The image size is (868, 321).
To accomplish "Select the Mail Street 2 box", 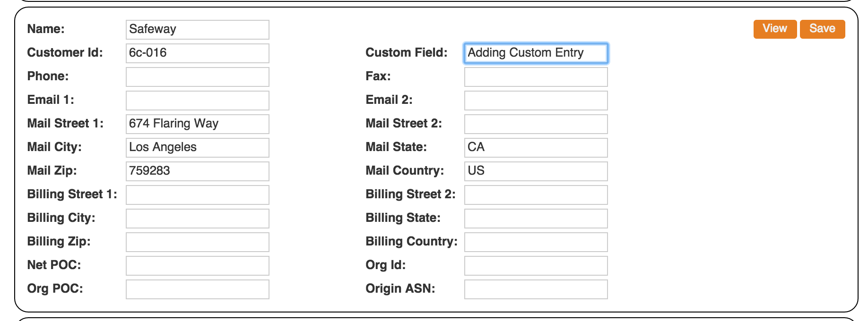I will point(536,124).
